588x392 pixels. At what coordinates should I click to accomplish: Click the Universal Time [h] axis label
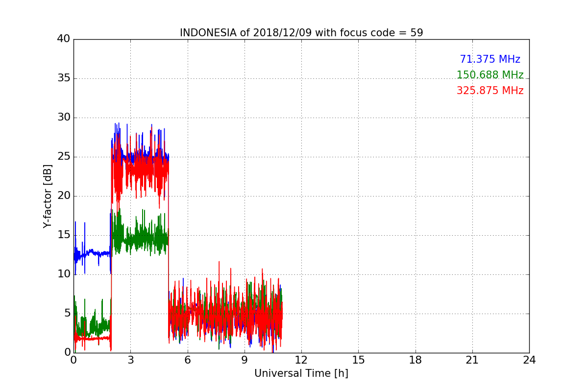301,373
